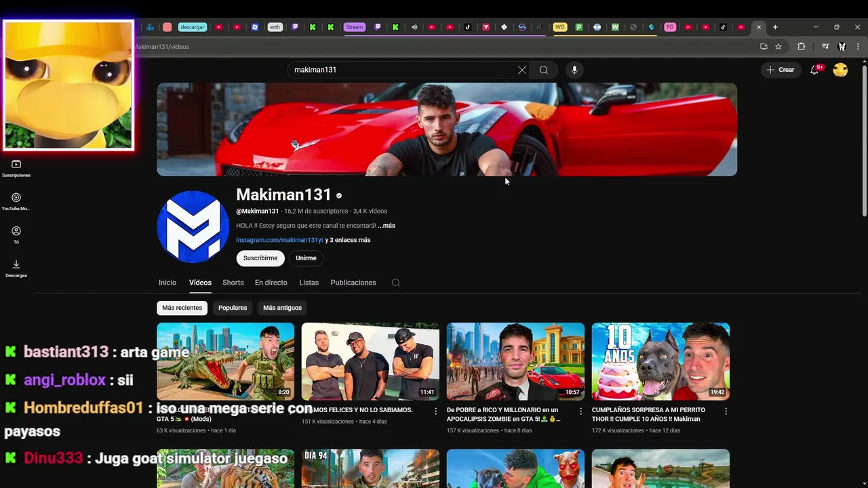Open the Shorts channel tab
The width and height of the screenshot is (868, 488).
[233, 283]
